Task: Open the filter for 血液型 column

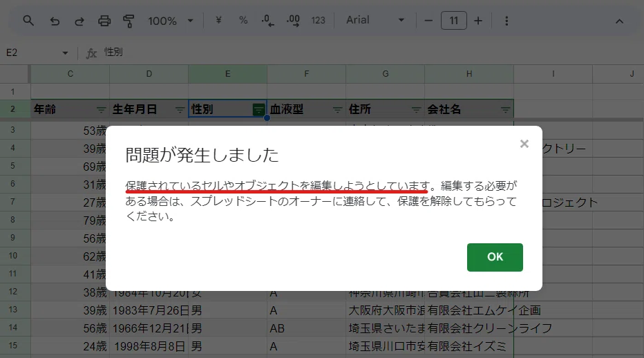Action: tap(338, 110)
